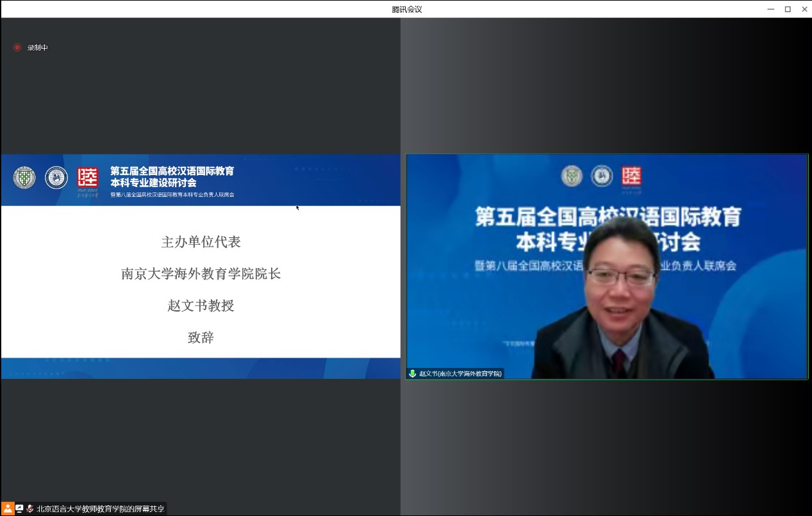
Task: Click the green microphone icon on speaker video
Action: pos(413,373)
